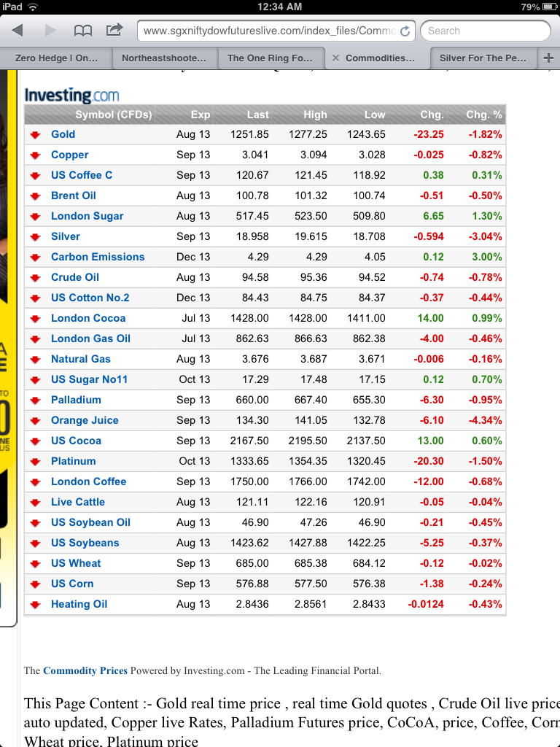
Task: Open the London Coffee link
Action: pyautogui.click(x=88, y=481)
